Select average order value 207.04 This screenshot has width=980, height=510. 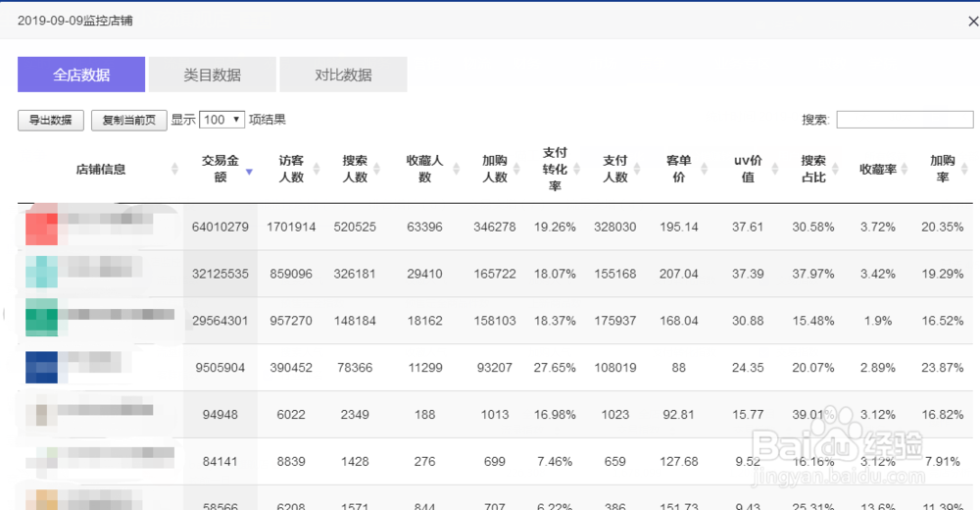(x=679, y=274)
